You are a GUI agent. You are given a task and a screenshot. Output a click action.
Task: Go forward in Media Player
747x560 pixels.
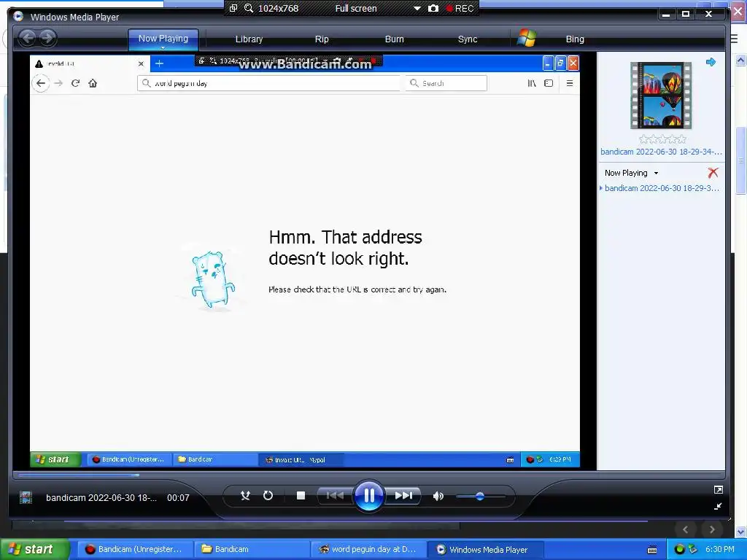[x=47, y=38]
